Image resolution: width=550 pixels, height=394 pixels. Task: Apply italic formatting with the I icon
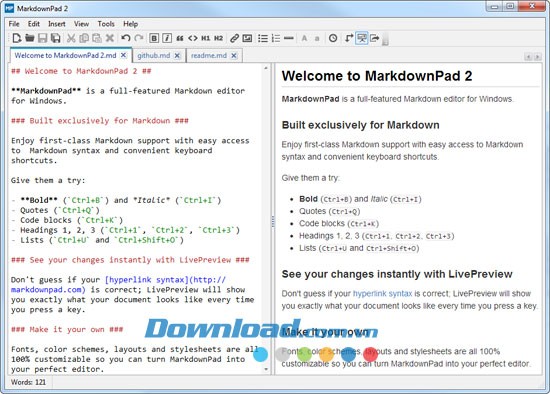click(167, 38)
